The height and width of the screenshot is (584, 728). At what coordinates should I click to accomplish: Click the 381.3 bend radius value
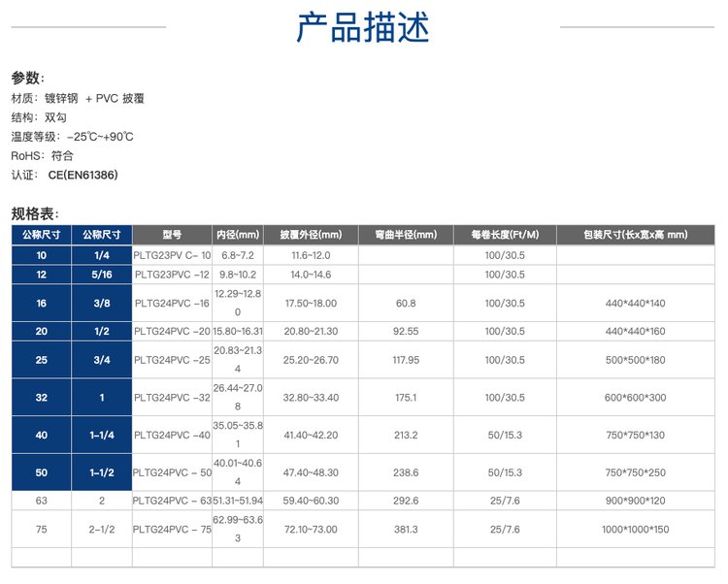pos(406,529)
